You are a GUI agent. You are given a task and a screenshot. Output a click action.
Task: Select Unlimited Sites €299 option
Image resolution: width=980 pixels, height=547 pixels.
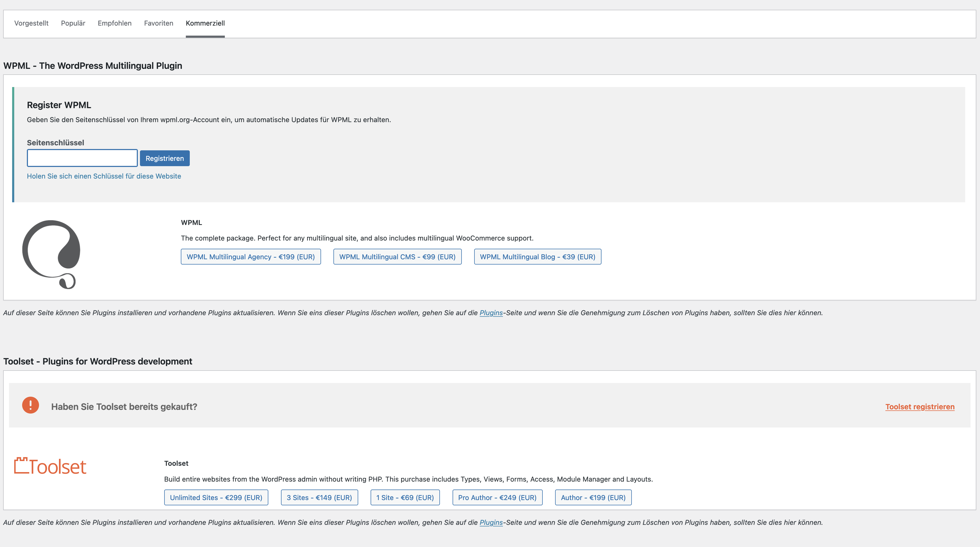point(216,497)
